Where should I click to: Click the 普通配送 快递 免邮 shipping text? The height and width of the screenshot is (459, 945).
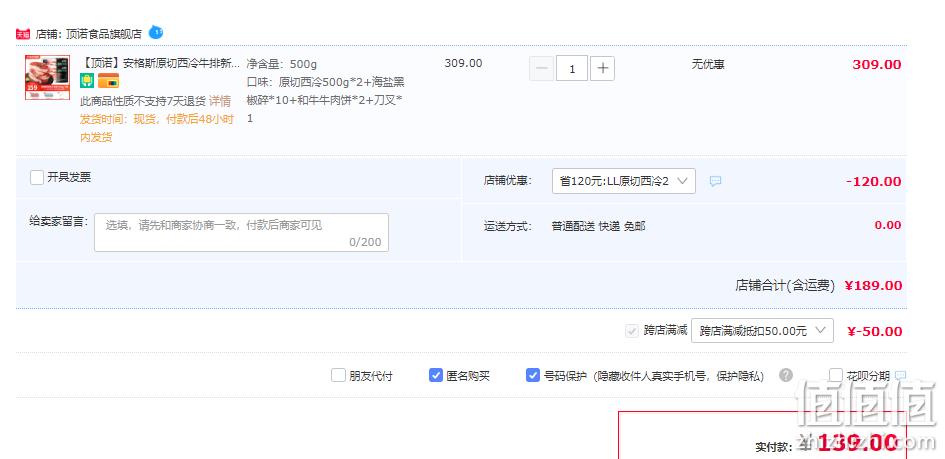tap(598, 226)
